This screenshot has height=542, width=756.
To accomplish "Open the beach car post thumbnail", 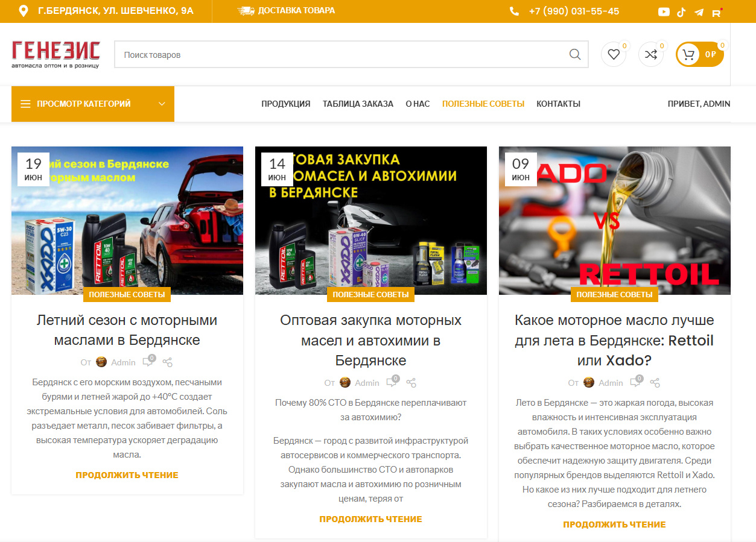I will pos(127,221).
